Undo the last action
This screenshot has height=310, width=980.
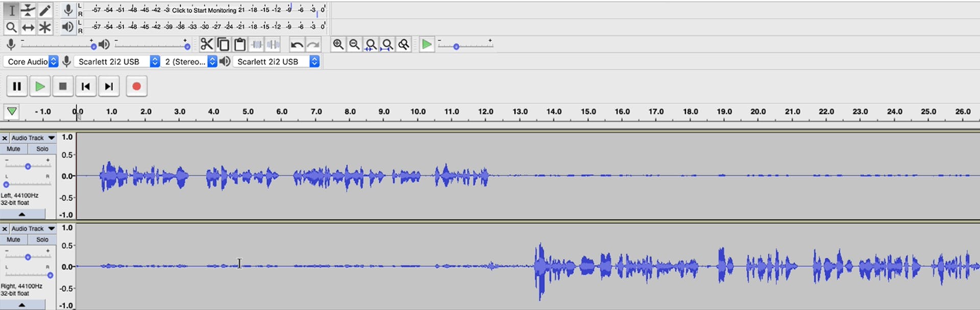297,45
